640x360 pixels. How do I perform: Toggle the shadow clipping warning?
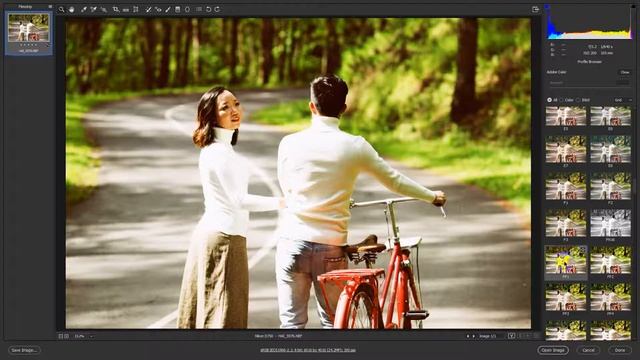coord(547,6)
